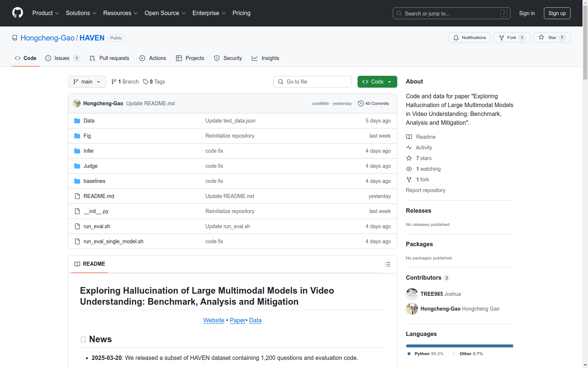Viewport: 588px width, 368px height.
Task: View 1 Branch list
Action: coord(125,82)
